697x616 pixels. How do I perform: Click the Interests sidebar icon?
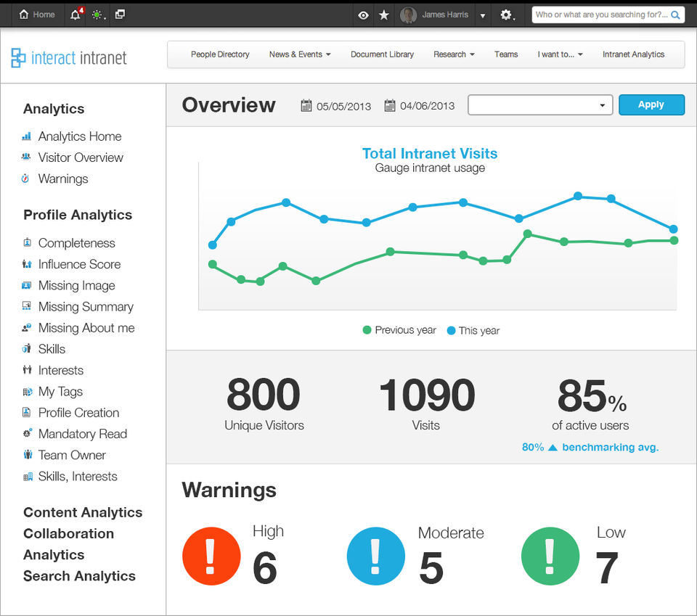tap(27, 370)
